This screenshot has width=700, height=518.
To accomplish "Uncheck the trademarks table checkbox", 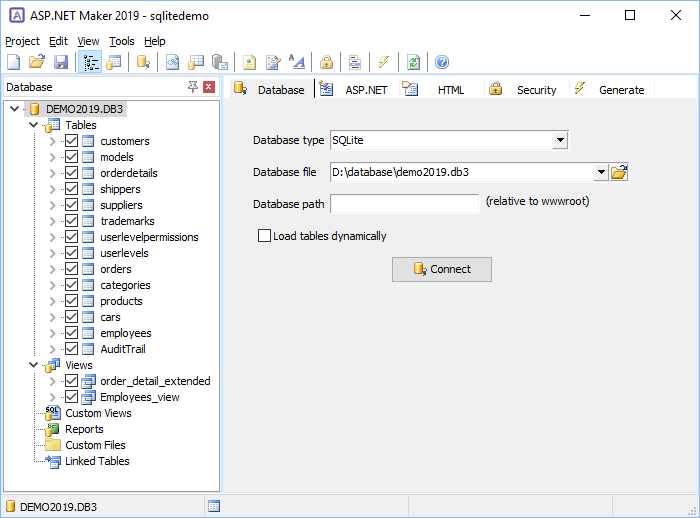I will 71,221.
